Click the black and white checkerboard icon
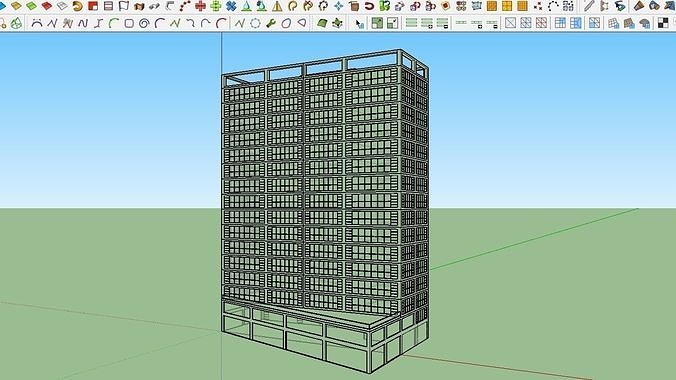Image resolution: width=676 pixels, height=380 pixels. [663, 23]
